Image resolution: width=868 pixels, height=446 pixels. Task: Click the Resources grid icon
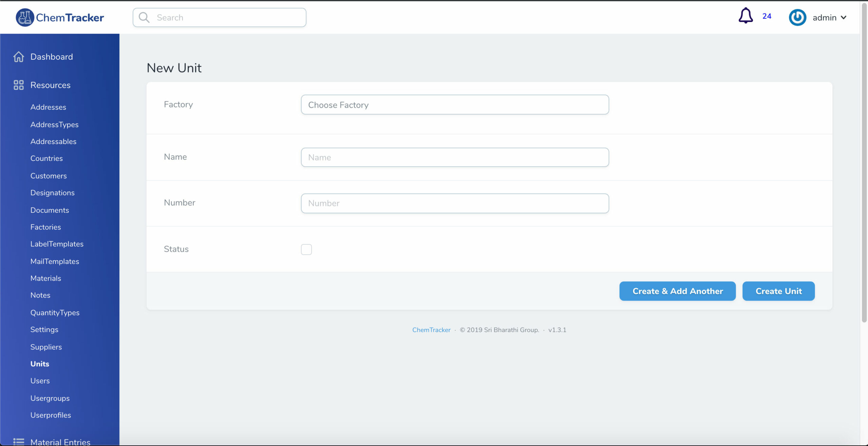pyautogui.click(x=19, y=85)
